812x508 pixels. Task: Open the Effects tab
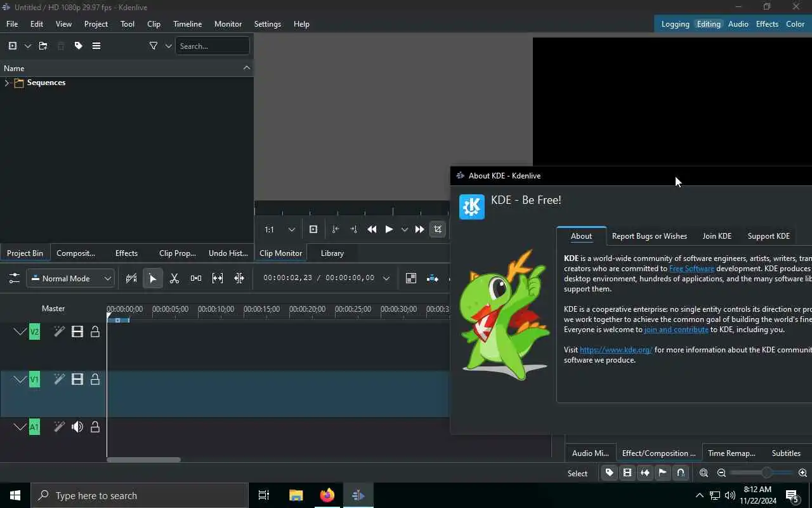[x=126, y=253]
